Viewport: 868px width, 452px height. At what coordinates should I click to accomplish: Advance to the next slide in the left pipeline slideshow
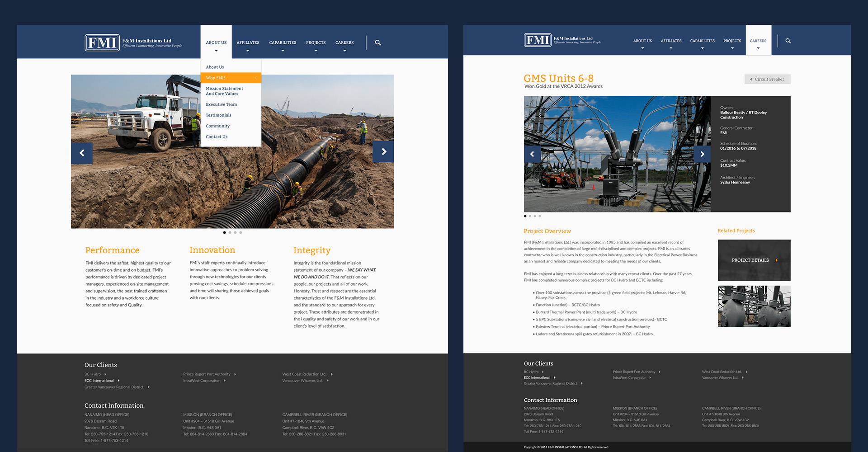(383, 151)
